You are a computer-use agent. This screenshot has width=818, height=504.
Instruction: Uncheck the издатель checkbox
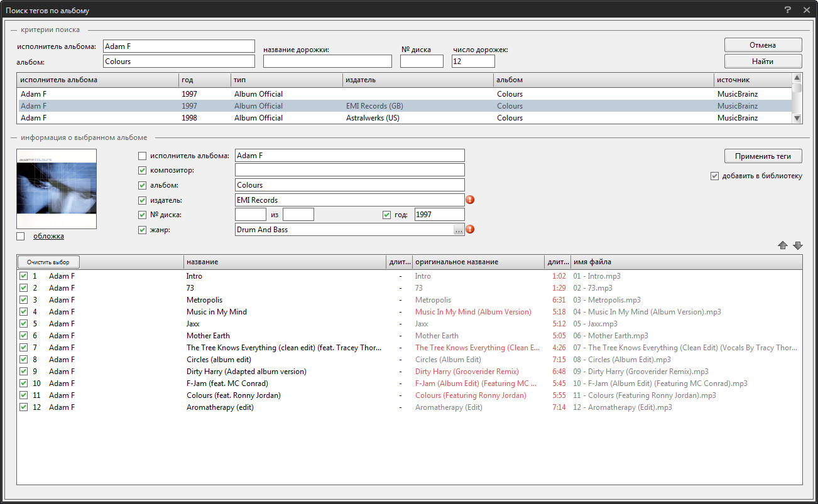(x=142, y=200)
